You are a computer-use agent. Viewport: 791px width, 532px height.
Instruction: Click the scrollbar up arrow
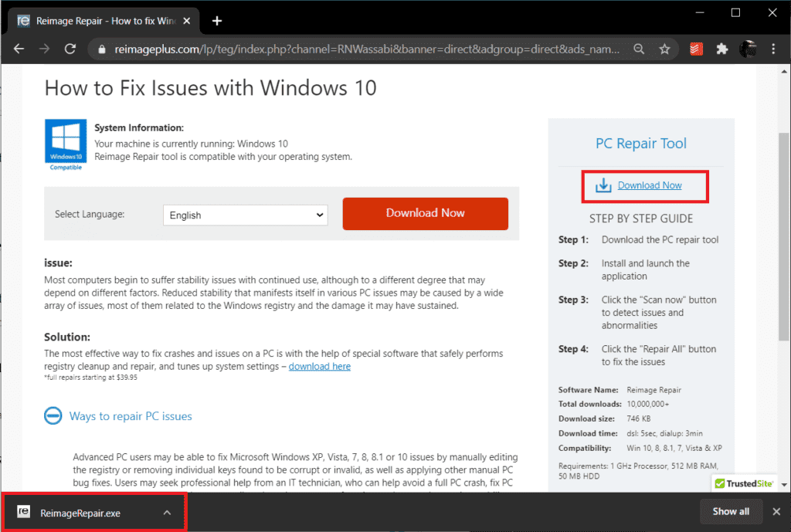[784, 72]
